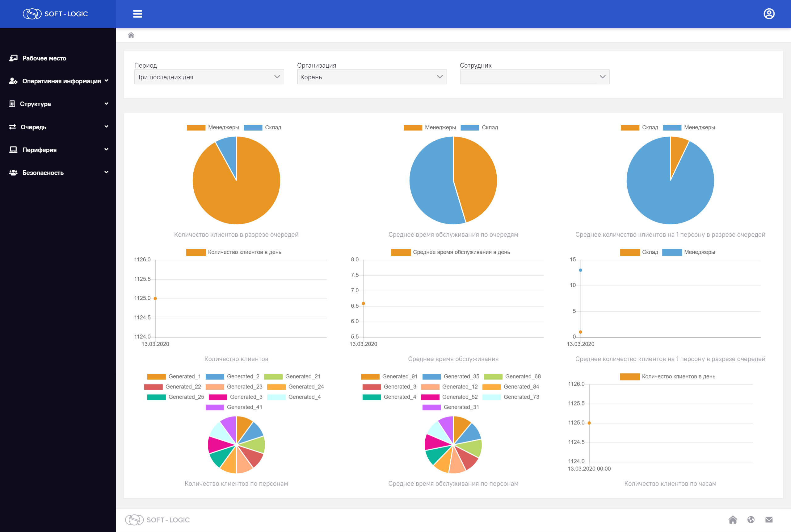Viewport: 791px width, 532px height.
Task: Open the footer home icon
Action: click(x=733, y=519)
